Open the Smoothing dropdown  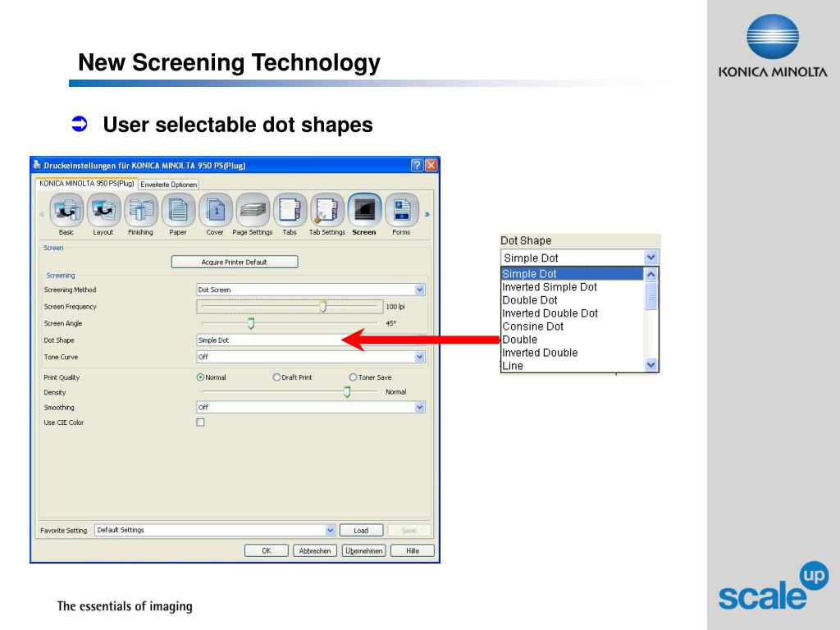pos(311,407)
